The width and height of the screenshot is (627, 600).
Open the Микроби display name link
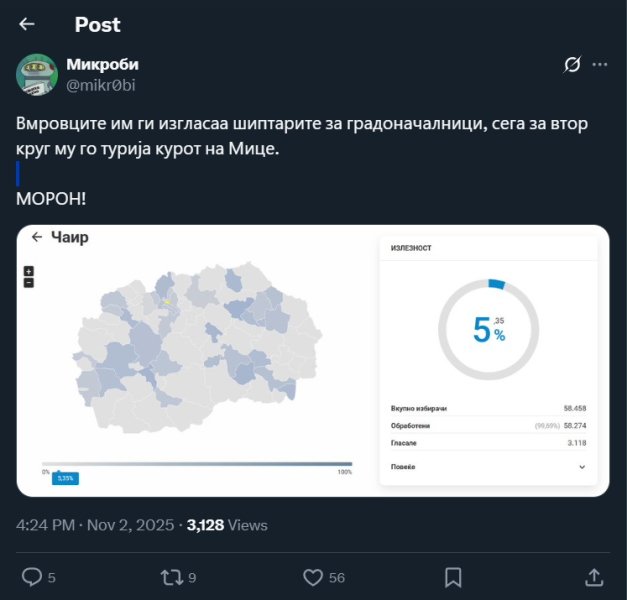pos(102,65)
